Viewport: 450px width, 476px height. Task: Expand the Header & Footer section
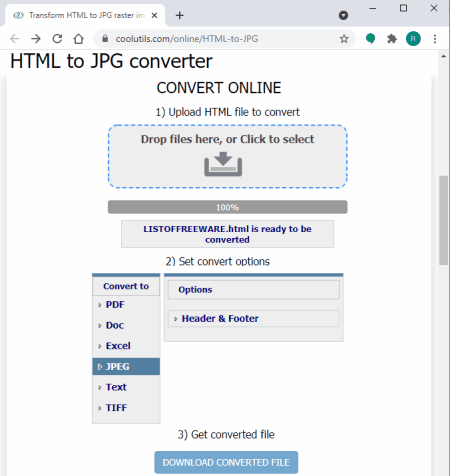pos(254,319)
